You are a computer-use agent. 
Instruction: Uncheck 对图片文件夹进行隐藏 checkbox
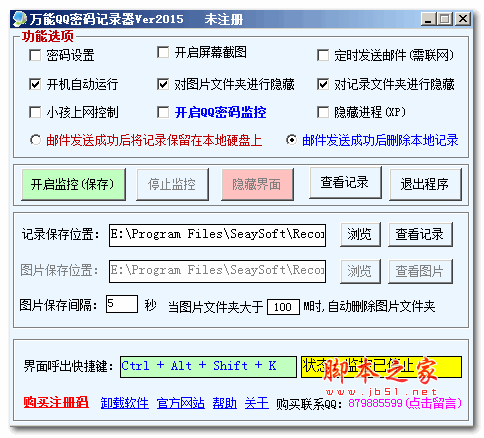coord(163,84)
